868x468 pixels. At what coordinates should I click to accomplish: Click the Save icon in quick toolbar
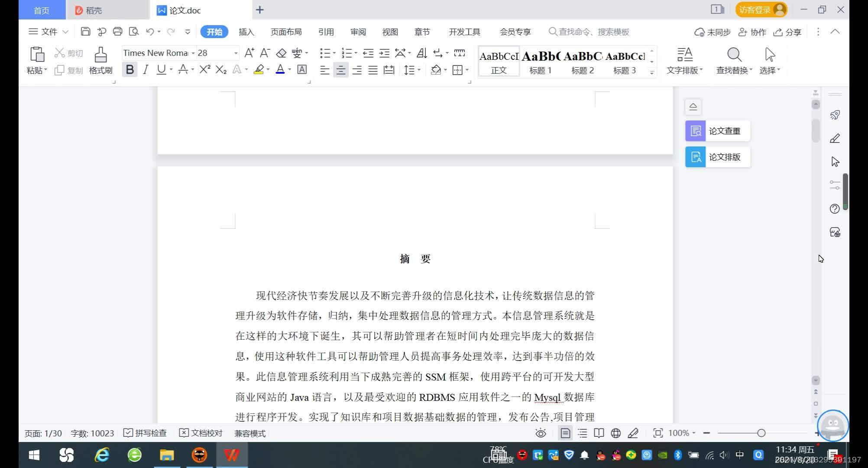[x=85, y=32]
